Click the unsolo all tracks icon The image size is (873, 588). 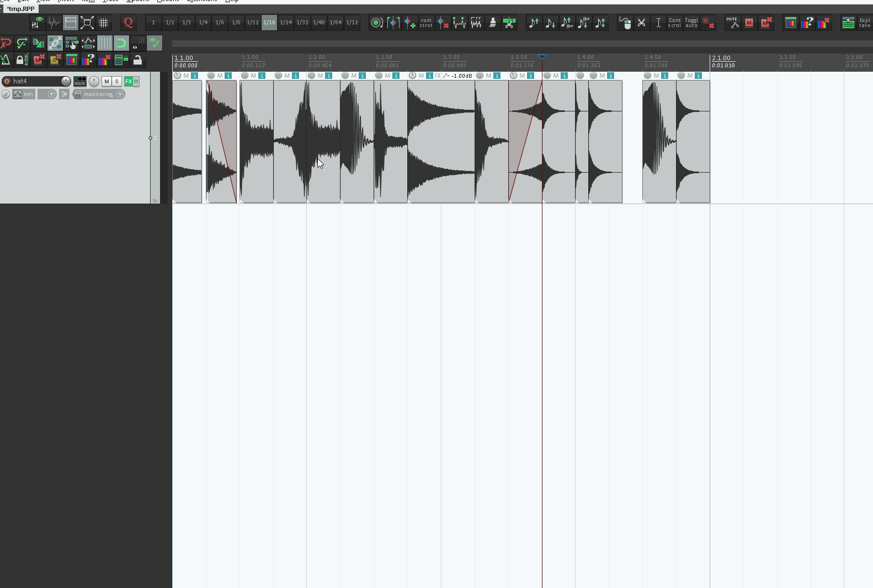coord(55,60)
